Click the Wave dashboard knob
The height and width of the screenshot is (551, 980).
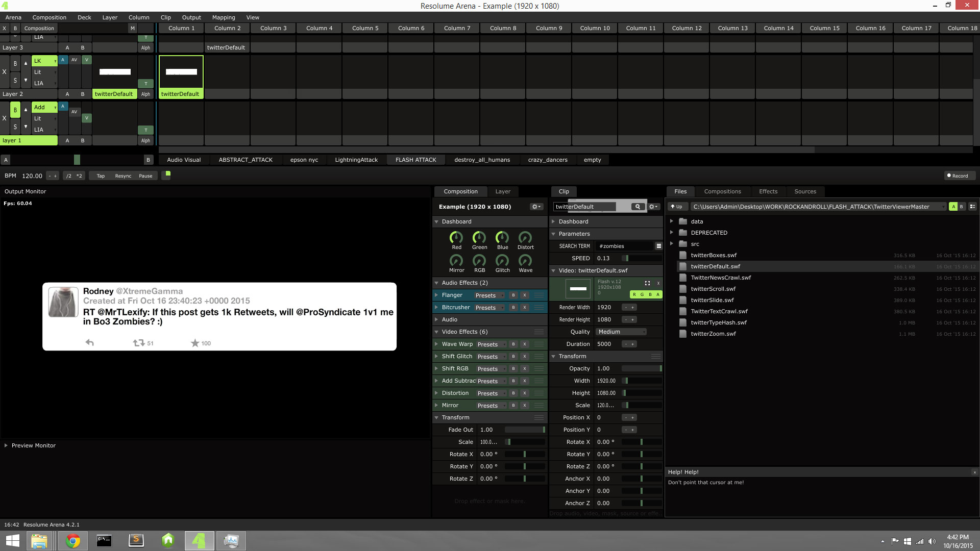pos(525,260)
